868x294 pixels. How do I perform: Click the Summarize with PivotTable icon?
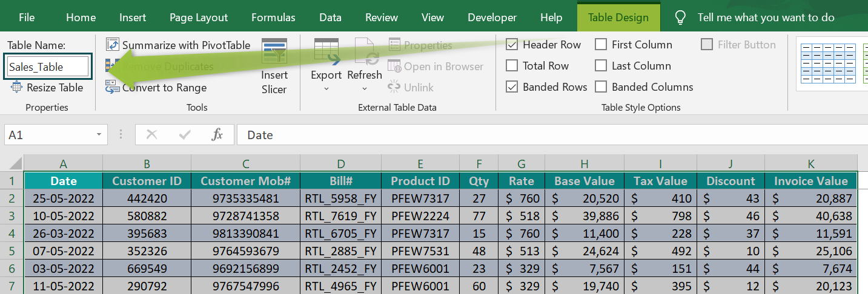[113, 45]
